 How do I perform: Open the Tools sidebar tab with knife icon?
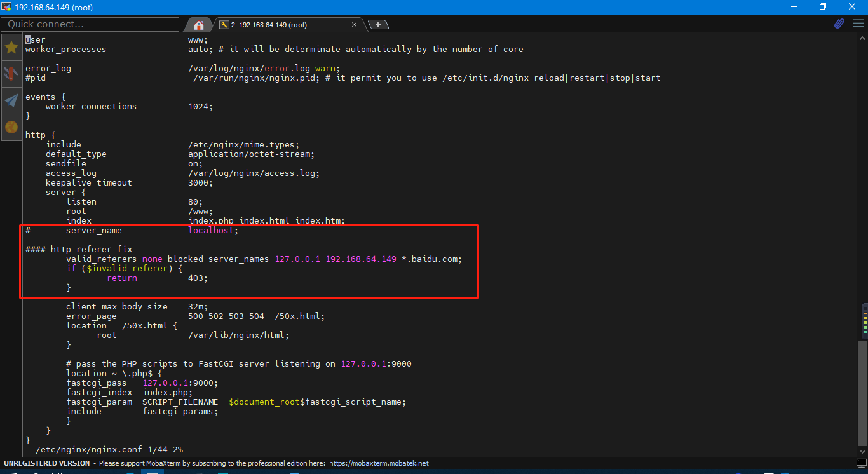point(11,74)
